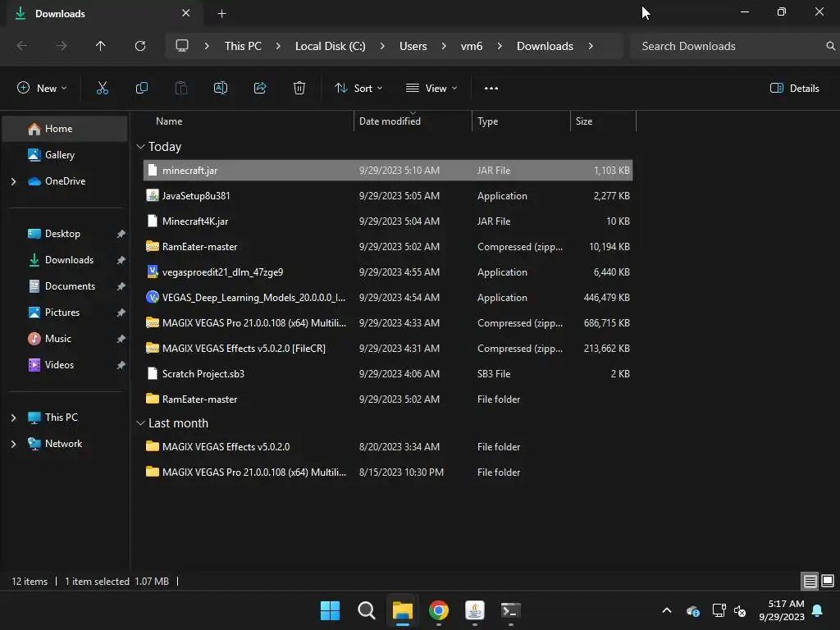The image size is (840, 630).
Task: Click the PC monitor icon in address bar
Action: pos(182,46)
